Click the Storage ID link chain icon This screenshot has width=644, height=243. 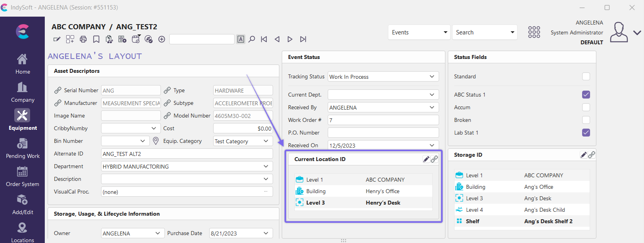click(592, 155)
